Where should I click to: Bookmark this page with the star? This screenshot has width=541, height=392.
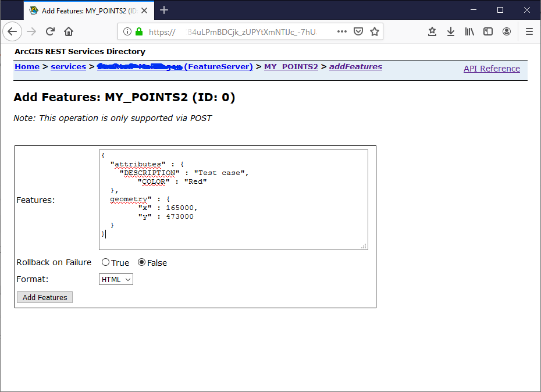pyautogui.click(x=375, y=32)
